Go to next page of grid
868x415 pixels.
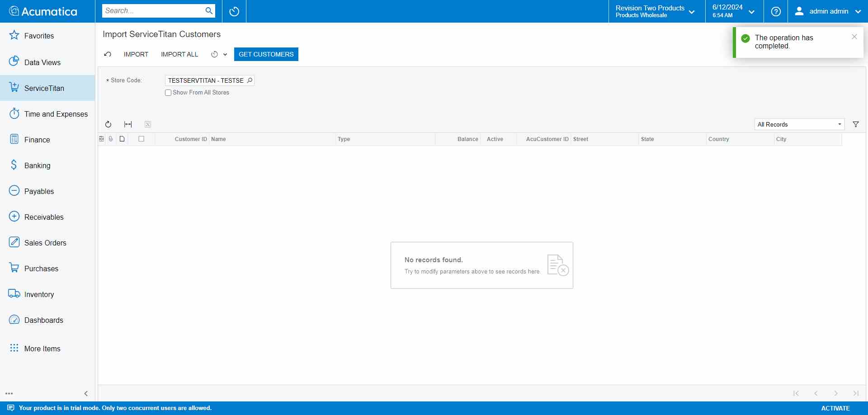(836, 393)
